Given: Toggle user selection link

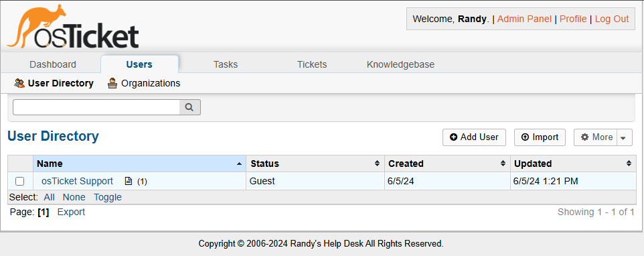Looking at the screenshot, I should tap(108, 197).
